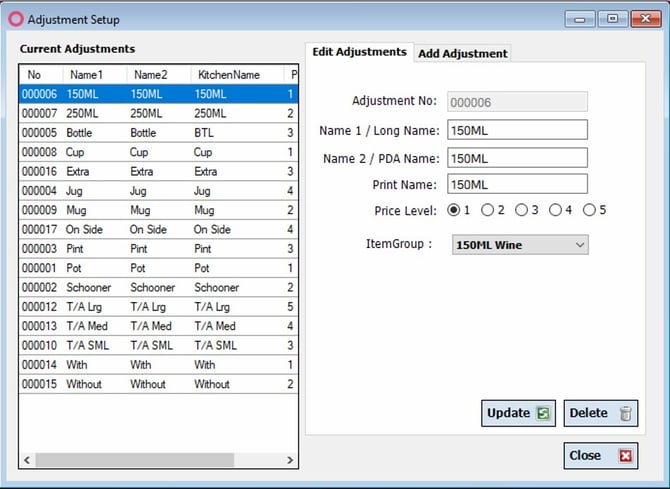Switch to the Edit Adjustments tab
670x489 pixels.
point(359,52)
